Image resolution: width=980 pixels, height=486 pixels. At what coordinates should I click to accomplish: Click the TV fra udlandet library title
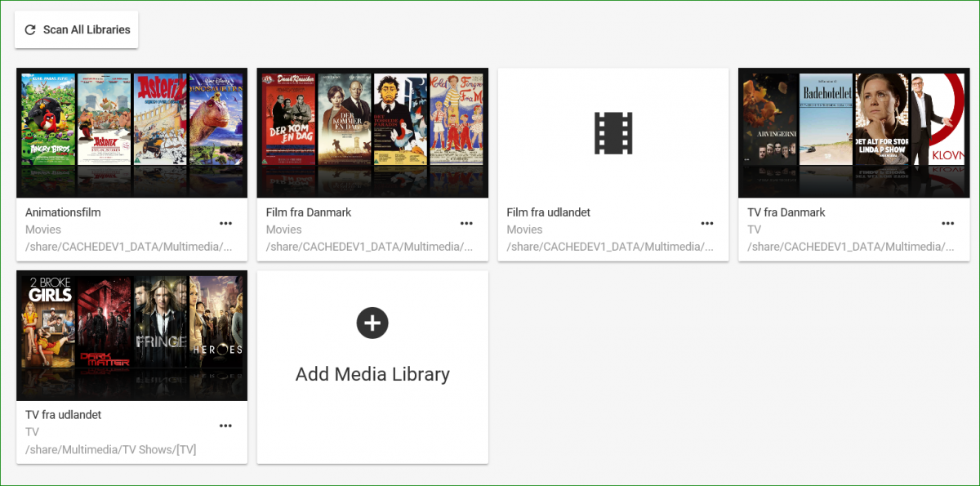pyautogui.click(x=64, y=415)
